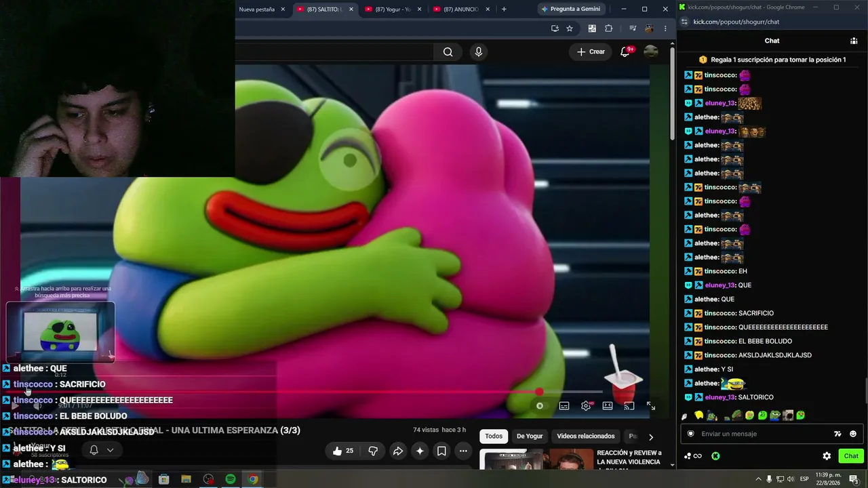This screenshot has width=868, height=488.
Task: Show hidden system tray icons chevron
Action: (x=758, y=479)
